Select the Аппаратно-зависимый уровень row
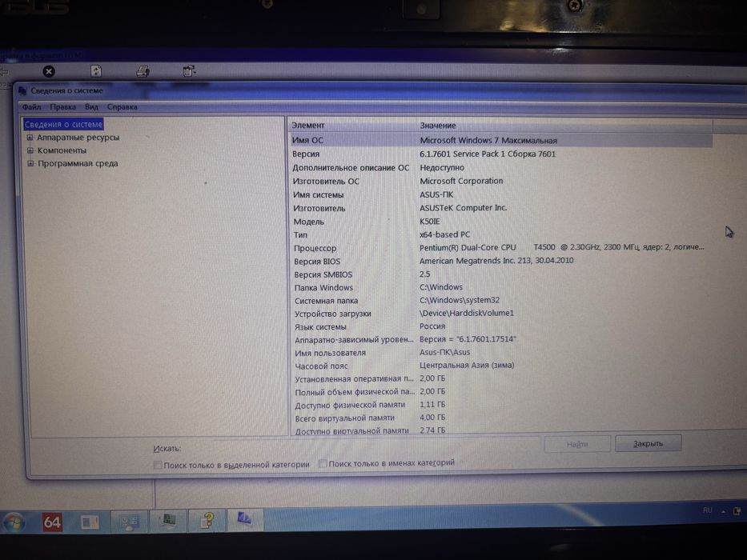 pos(500,339)
